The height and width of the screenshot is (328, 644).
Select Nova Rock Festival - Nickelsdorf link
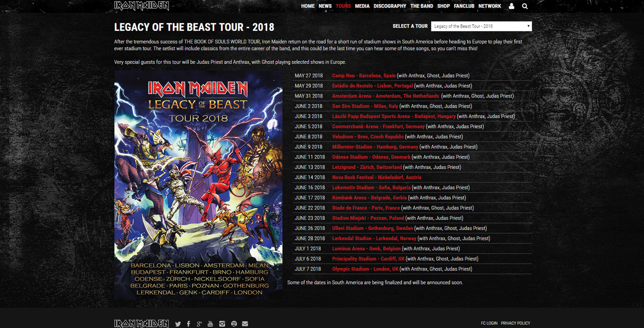point(376,177)
